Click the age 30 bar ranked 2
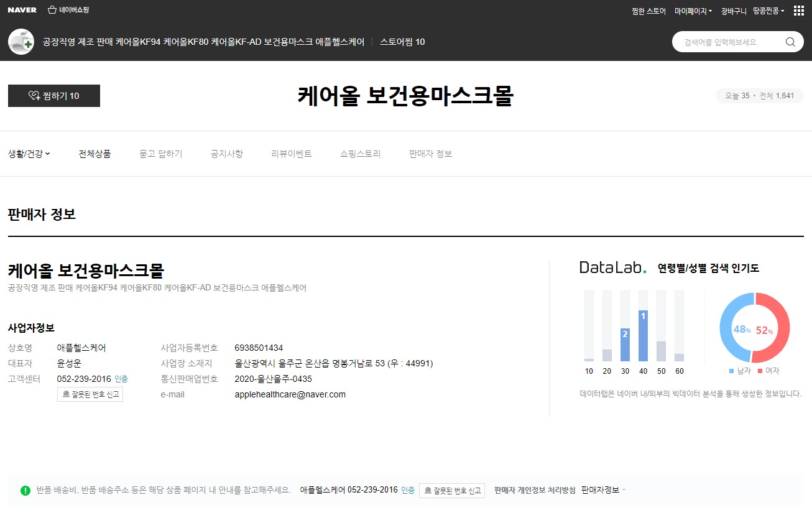 (625, 345)
